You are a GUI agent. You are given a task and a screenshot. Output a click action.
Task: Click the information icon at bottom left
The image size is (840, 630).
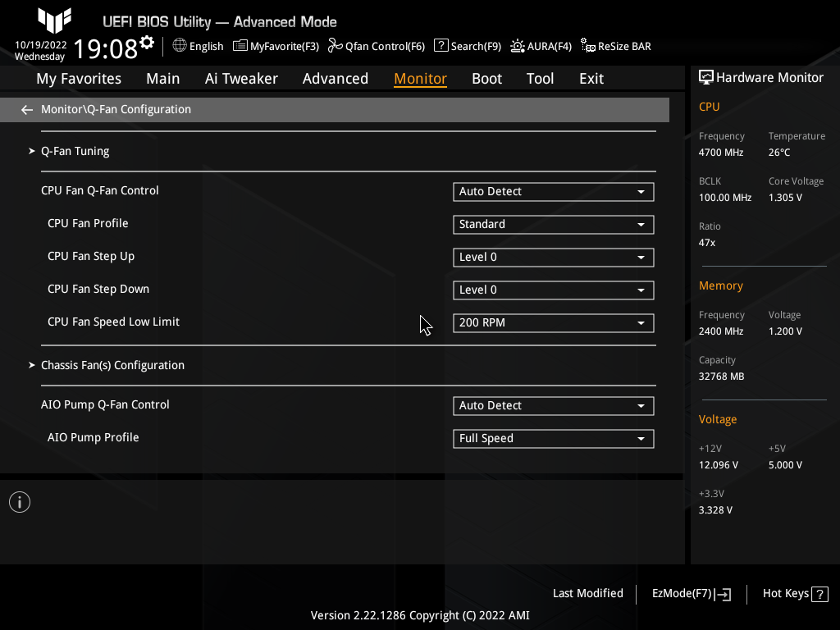tap(19, 501)
